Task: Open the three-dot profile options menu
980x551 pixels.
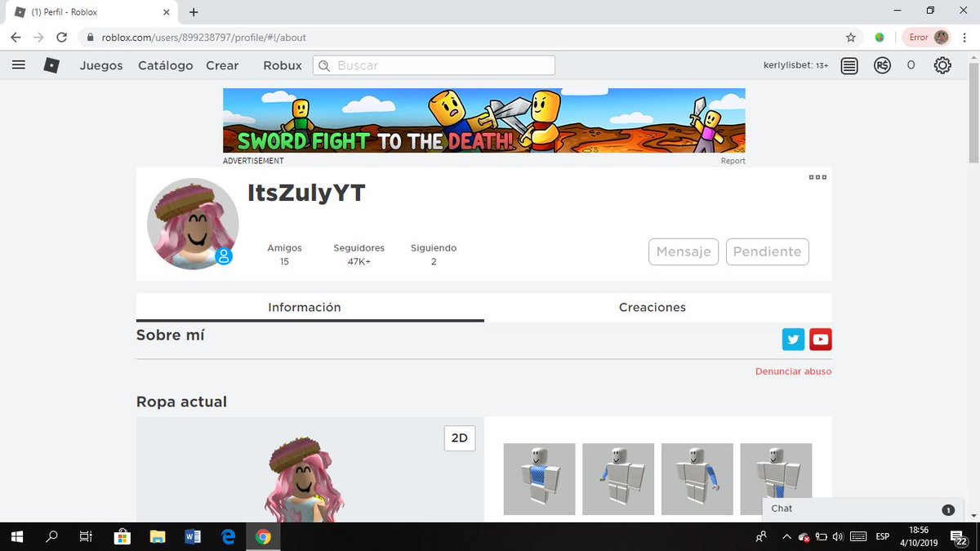Action: 817,177
